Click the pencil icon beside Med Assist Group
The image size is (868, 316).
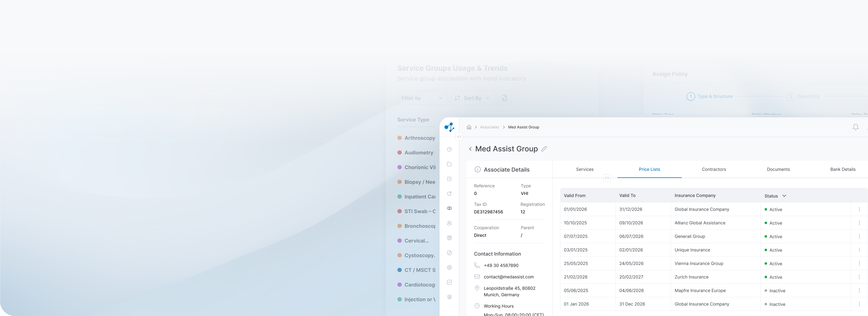(544, 149)
